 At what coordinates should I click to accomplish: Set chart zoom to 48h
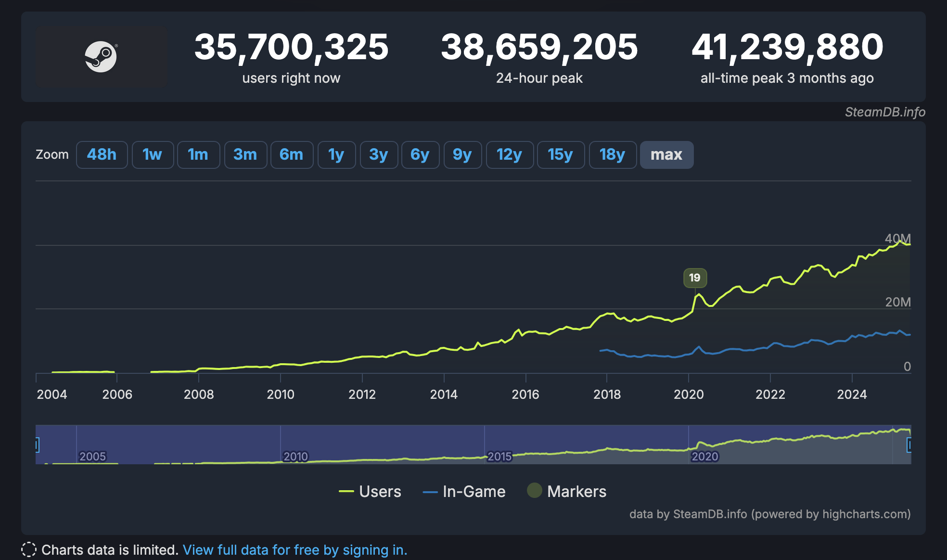(x=102, y=155)
